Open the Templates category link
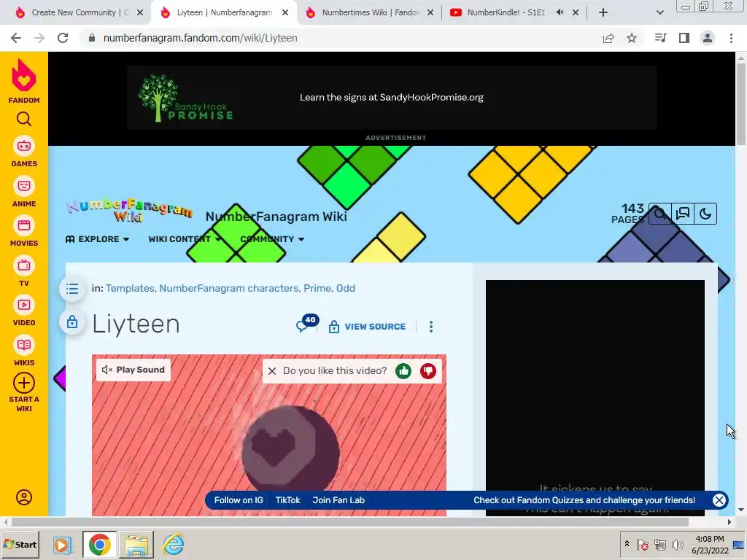747x560 pixels. tap(130, 288)
